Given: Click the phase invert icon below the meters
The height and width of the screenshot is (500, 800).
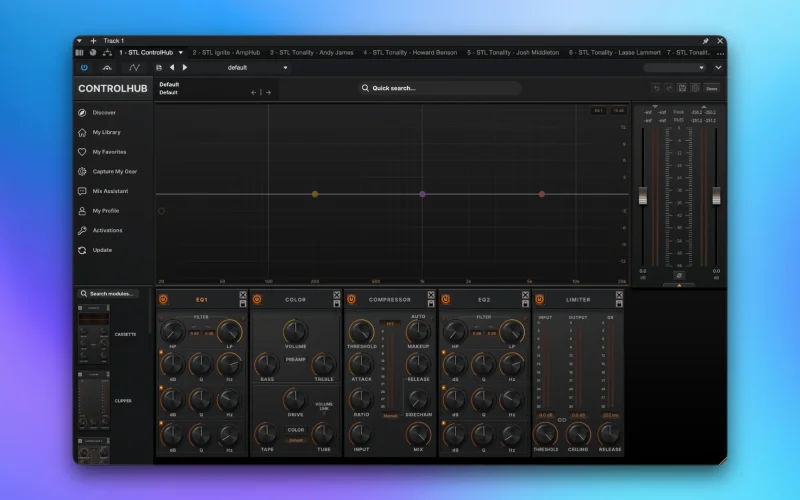Looking at the screenshot, I should pos(679,276).
